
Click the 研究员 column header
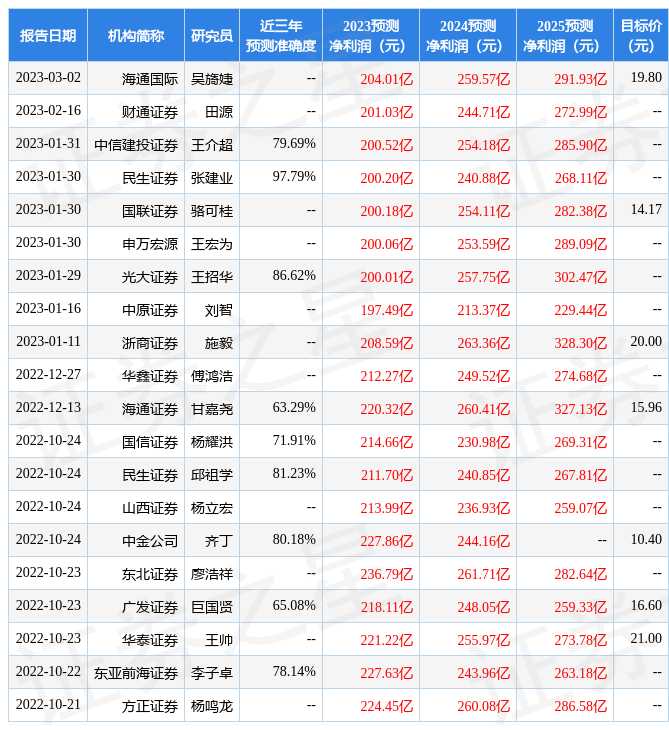tap(212, 36)
